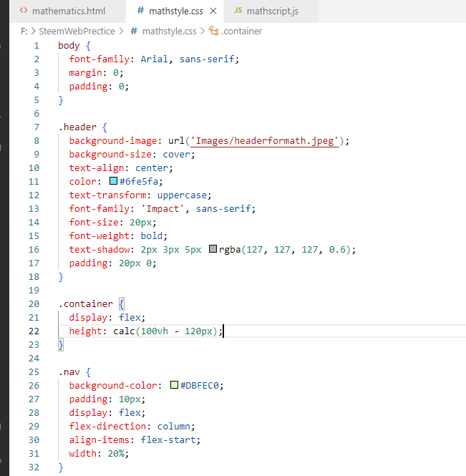Viewport: 466px width, 476px height.
Task: Click 'cover' value on line 9
Action: pos(177,154)
